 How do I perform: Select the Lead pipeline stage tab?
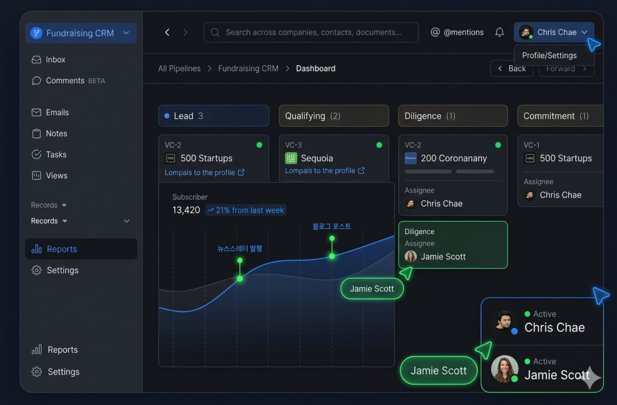pyautogui.click(x=213, y=116)
